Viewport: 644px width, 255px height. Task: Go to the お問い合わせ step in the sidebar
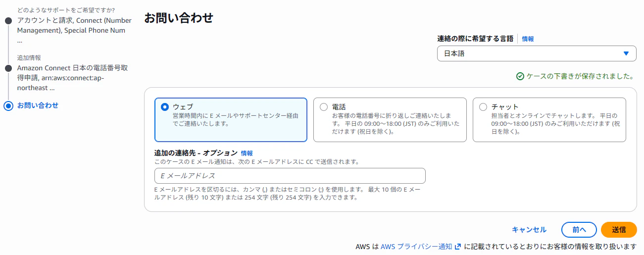click(38, 105)
